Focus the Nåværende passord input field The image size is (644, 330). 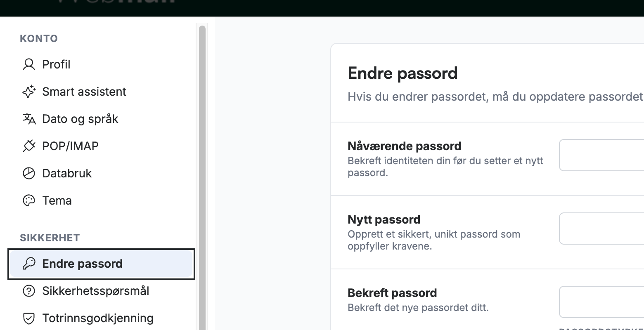[601, 155]
